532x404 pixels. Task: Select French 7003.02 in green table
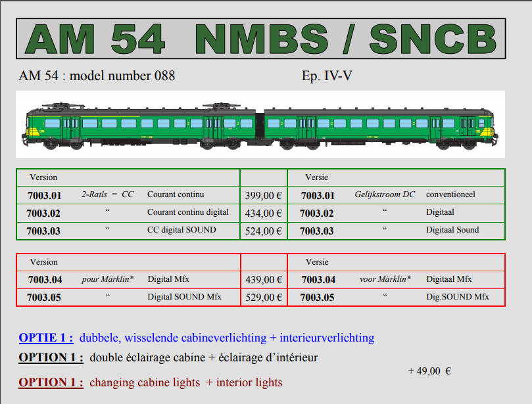(43, 213)
